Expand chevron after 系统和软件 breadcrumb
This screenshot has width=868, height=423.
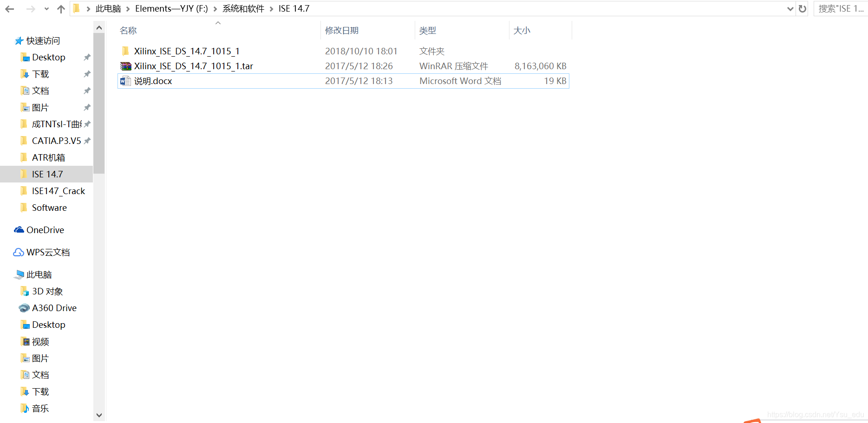(x=272, y=9)
